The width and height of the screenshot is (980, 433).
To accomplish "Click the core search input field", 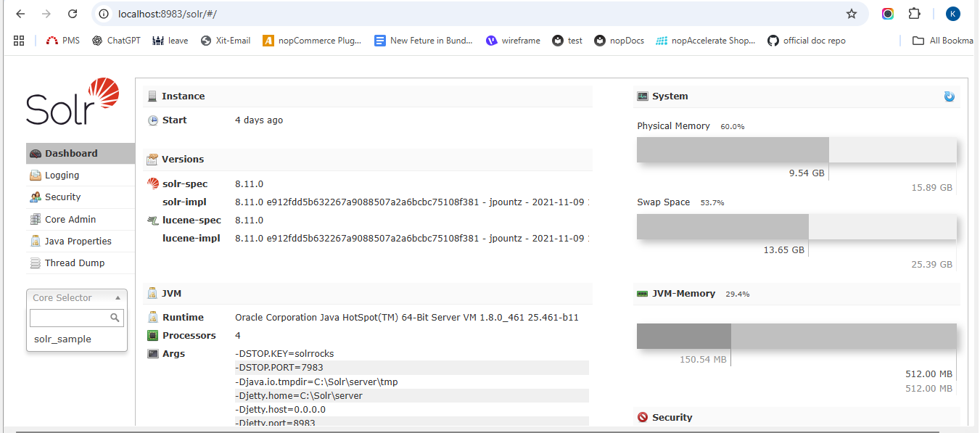I will [x=69, y=318].
